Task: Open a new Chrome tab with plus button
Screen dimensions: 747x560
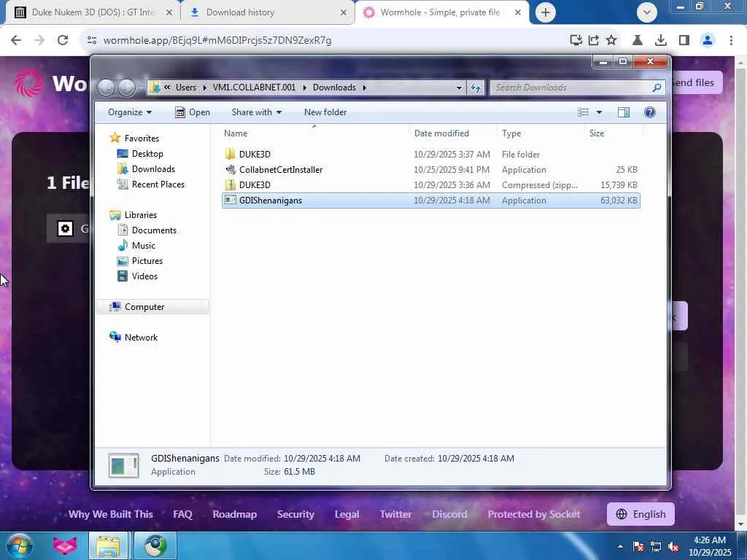Action: pyautogui.click(x=546, y=12)
